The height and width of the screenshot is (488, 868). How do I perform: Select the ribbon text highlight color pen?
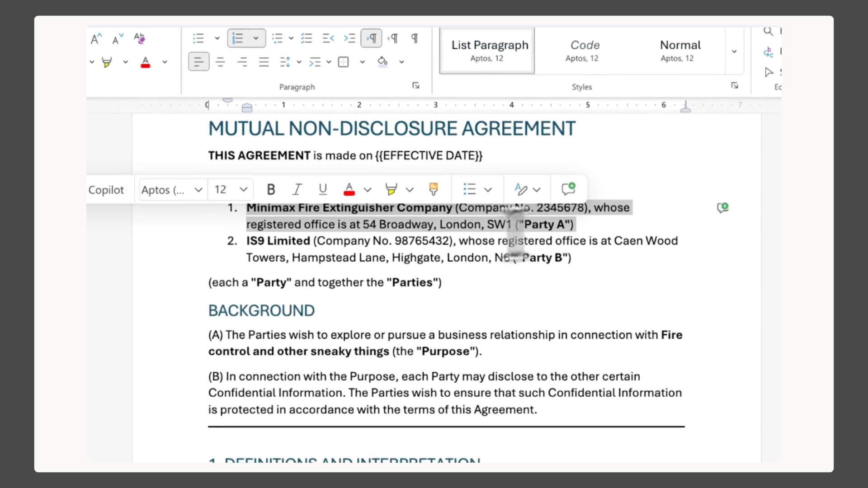click(x=107, y=62)
